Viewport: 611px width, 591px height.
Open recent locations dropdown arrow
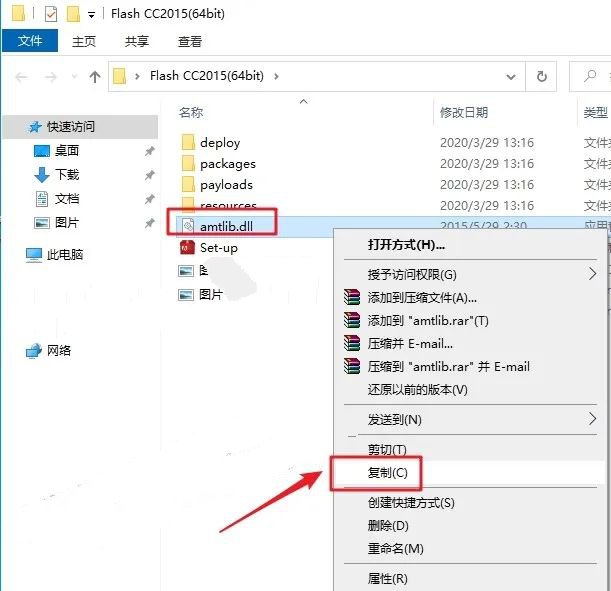click(74, 77)
